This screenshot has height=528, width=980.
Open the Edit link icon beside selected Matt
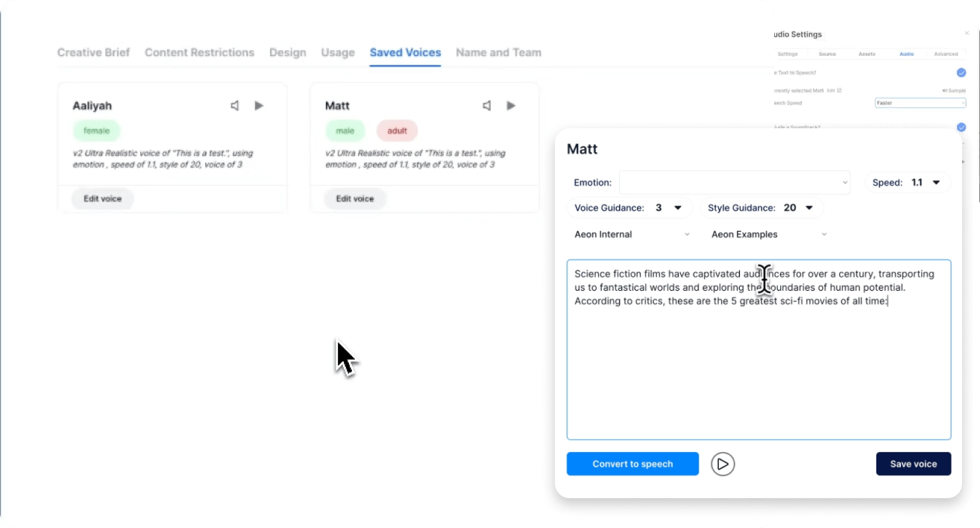click(x=839, y=90)
